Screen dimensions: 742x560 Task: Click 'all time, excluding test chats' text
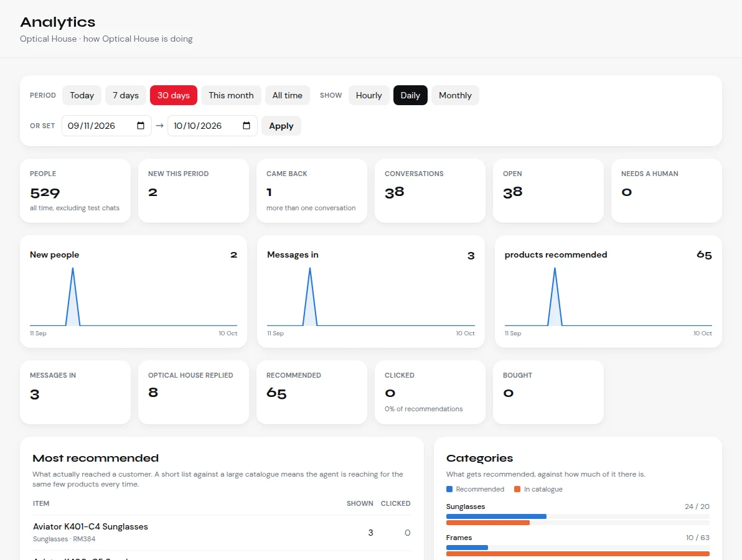(75, 208)
